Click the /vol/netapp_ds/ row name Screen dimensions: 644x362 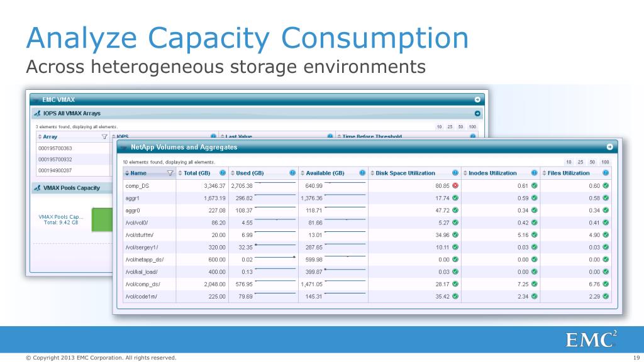[145, 260]
